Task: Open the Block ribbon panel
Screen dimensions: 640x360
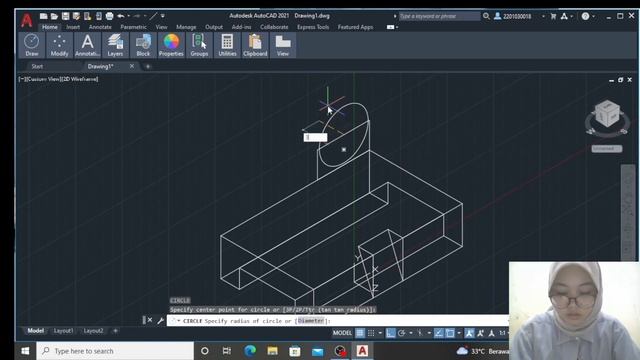Action: tap(143, 45)
